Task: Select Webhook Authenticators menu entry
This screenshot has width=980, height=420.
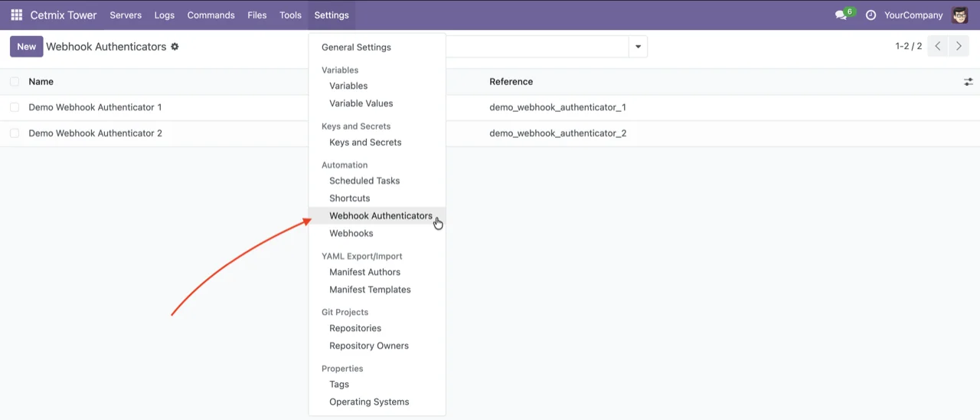Action: click(x=377, y=216)
